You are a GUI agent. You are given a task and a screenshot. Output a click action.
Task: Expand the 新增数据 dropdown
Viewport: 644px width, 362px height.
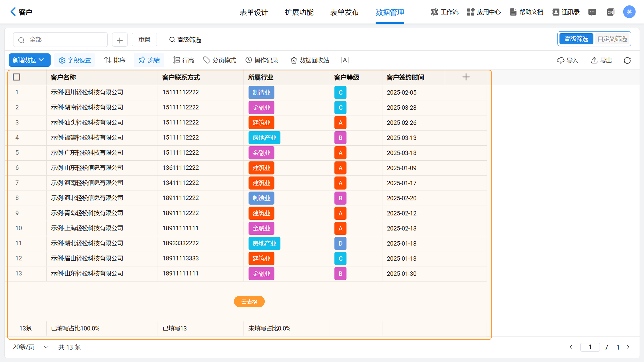click(30, 60)
